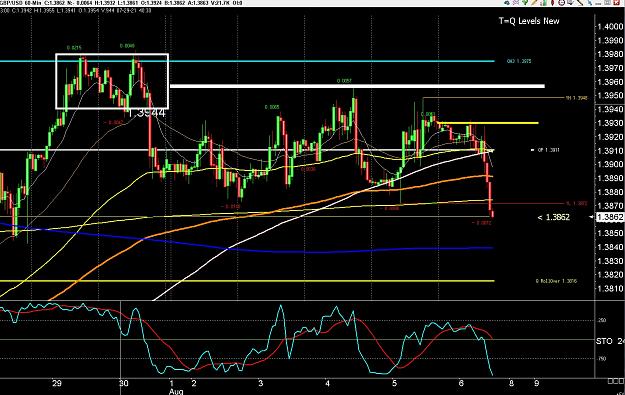625x395 pixels.
Task: Click the OP 1.3911 level label
Action: tap(548, 150)
